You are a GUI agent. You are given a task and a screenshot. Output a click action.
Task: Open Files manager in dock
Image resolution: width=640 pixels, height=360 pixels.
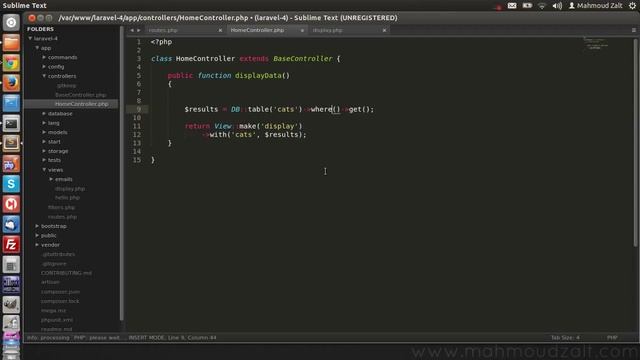11,43
